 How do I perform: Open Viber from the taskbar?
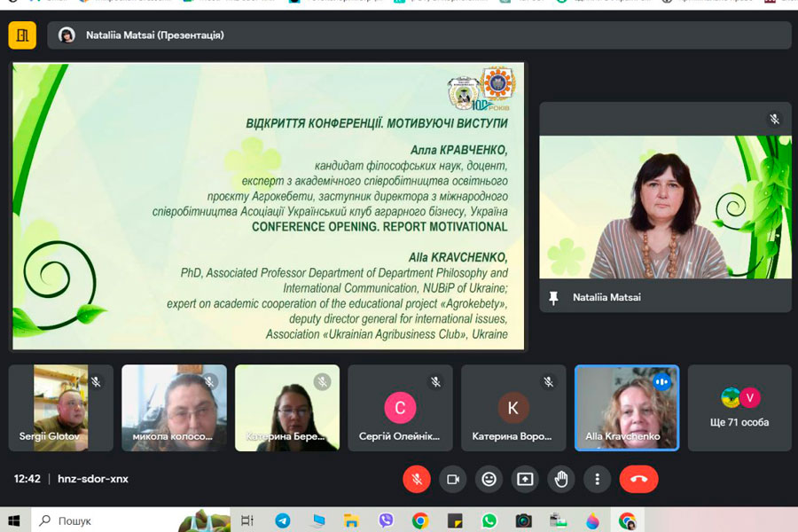pyautogui.click(x=387, y=520)
